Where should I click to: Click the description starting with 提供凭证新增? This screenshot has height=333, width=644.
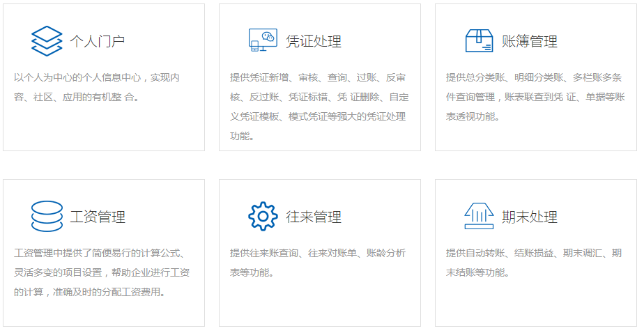coord(319,107)
